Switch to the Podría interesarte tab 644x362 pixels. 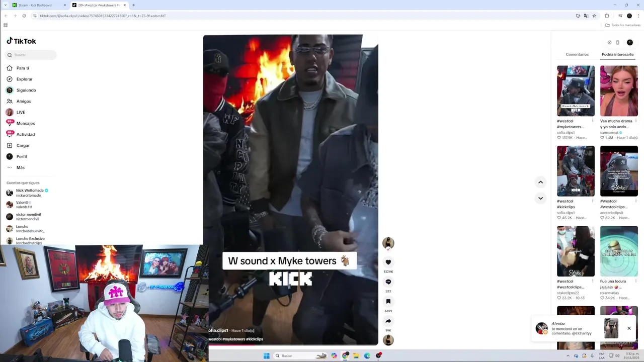[617, 54]
